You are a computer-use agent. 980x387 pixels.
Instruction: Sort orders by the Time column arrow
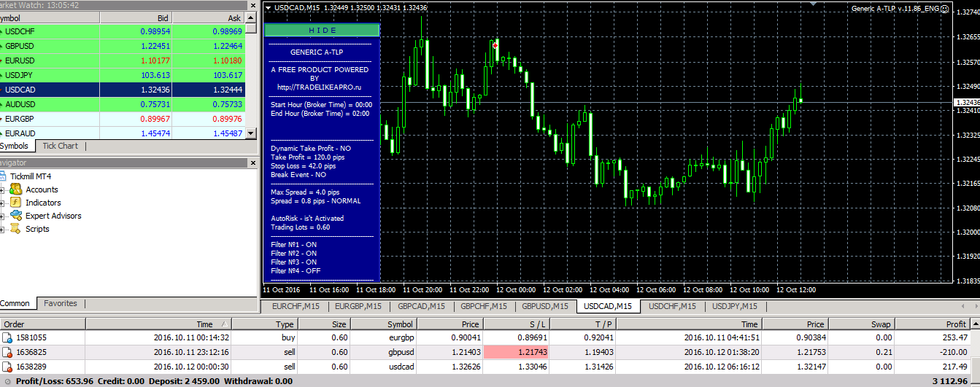225,324
